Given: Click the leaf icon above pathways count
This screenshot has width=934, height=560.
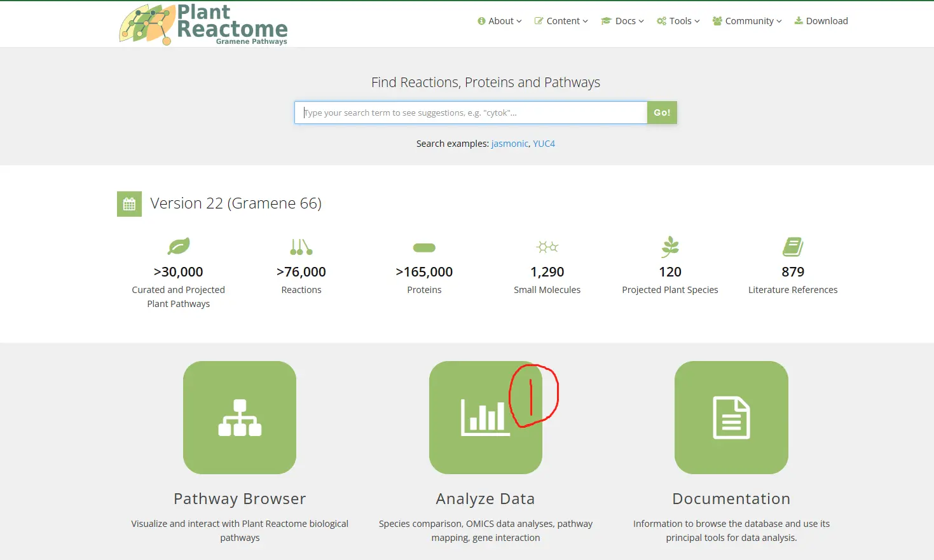Looking at the screenshot, I should pos(179,247).
